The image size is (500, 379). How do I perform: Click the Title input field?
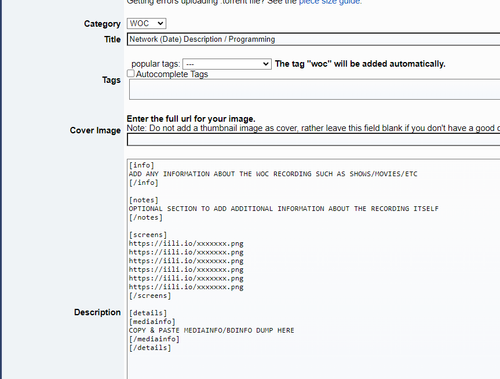click(313, 39)
